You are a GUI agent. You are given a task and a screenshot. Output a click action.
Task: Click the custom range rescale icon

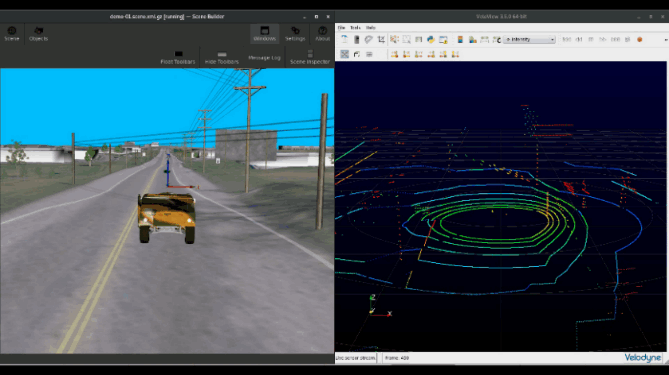point(497,40)
